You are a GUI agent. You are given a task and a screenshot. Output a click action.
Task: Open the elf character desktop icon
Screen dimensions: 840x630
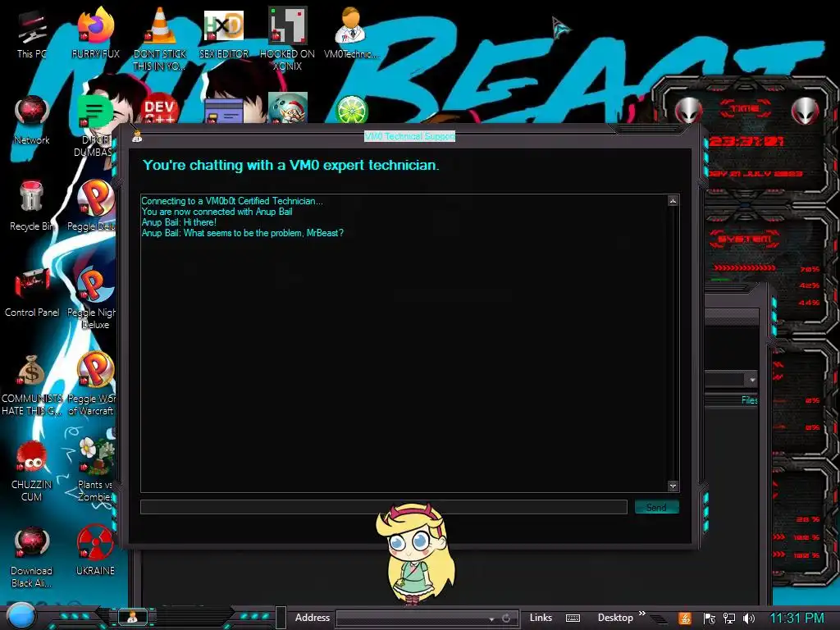pyautogui.click(x=288, y=108)
